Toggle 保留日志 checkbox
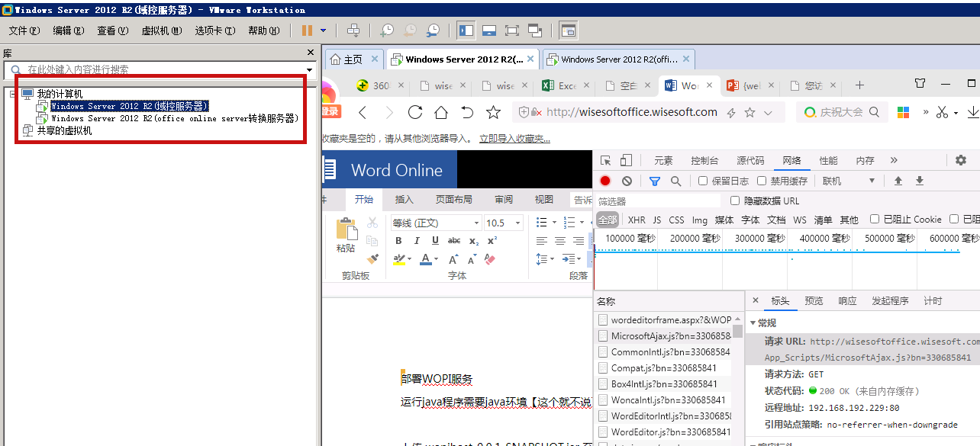The width and height of the screenshot is (980, 446). [x=703, y=181]
